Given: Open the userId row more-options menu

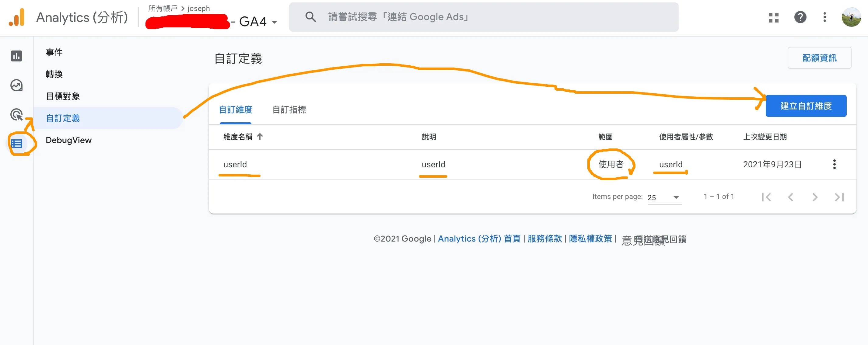Looking at the screenshot, I should coord(834,164).
